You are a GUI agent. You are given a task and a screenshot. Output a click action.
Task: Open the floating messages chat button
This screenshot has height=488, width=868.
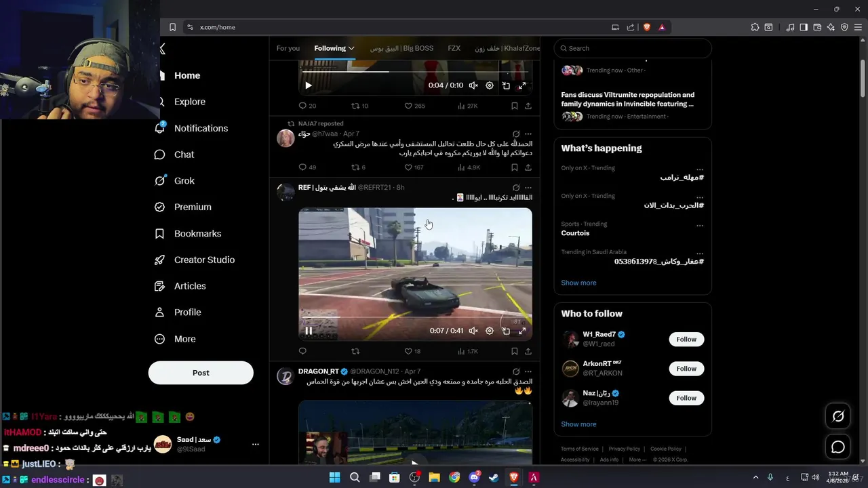point(838,447)
